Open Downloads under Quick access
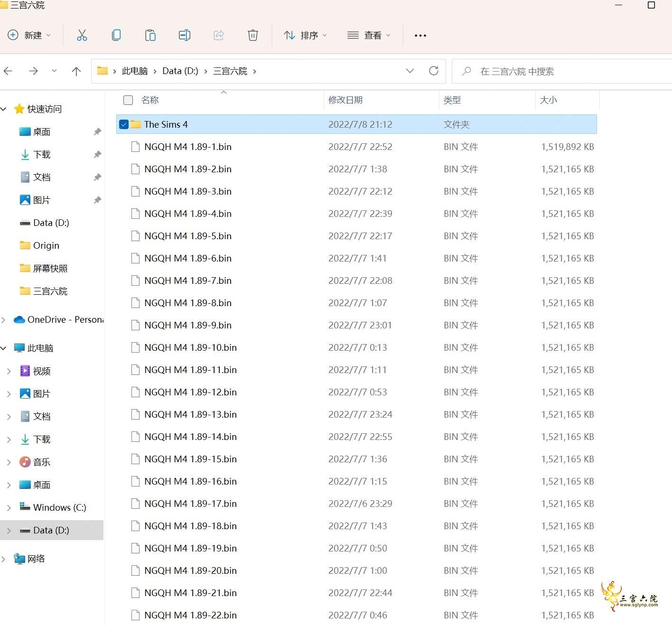This screenshot has width=672, height=626. coord(42,155)
